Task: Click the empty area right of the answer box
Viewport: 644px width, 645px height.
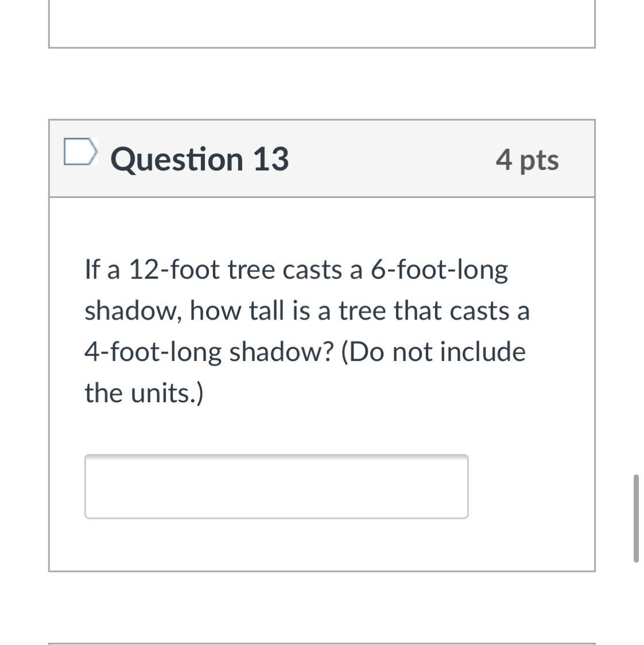Action: (x=531, y=487)
